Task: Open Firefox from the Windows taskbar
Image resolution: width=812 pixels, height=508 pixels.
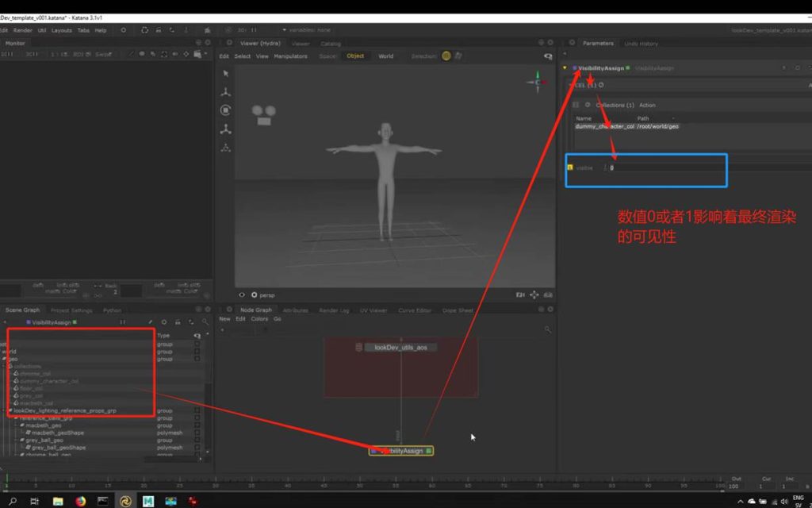Action: 81,501
